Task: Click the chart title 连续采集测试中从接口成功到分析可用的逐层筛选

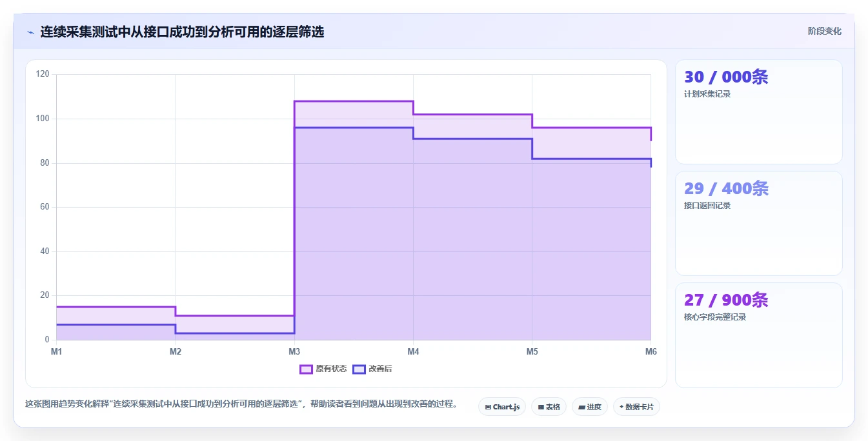Action: [182, 32]
